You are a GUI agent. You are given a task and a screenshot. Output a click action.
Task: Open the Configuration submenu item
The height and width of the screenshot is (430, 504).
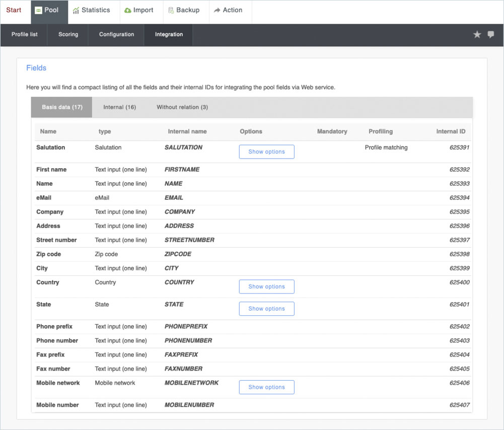pyautogui.click(x=116, y=35)
